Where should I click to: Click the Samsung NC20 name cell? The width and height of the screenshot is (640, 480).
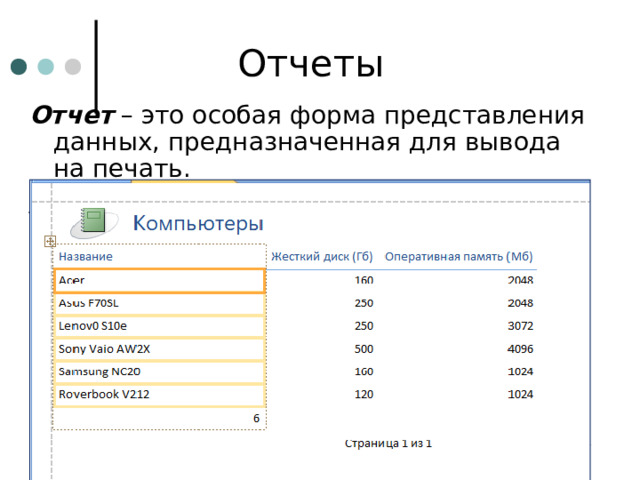click(159, 371)
